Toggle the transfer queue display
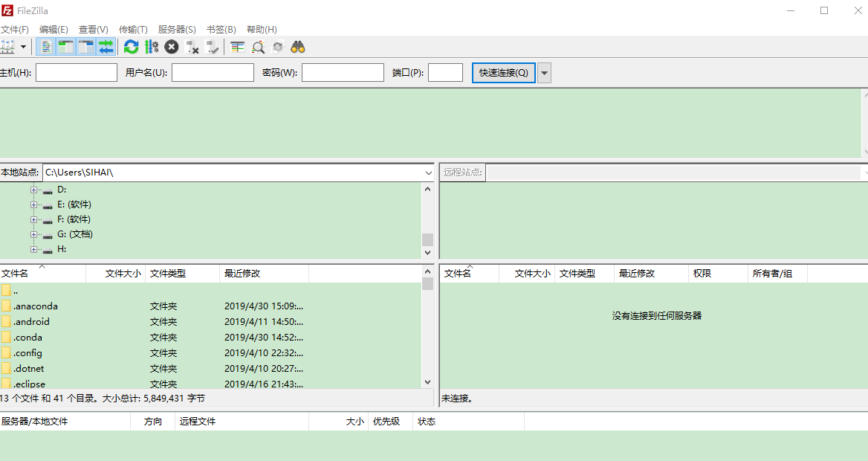Viewport: 868px width, 461px height. (x=106, y=47)
